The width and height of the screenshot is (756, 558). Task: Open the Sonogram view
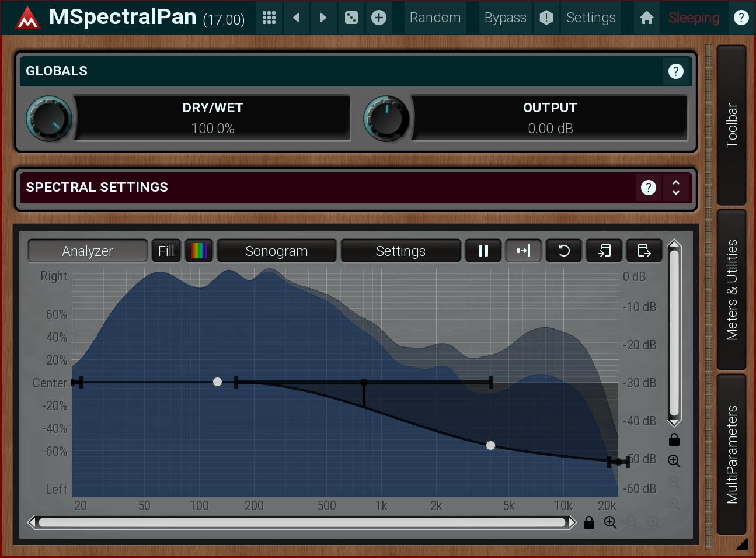(x=276, y=251)
